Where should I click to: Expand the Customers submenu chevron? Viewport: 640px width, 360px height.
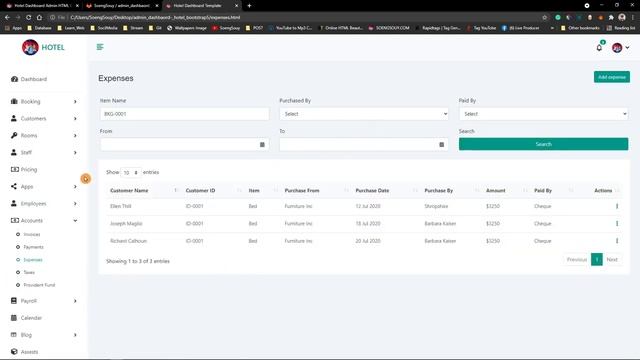[75, 119]
